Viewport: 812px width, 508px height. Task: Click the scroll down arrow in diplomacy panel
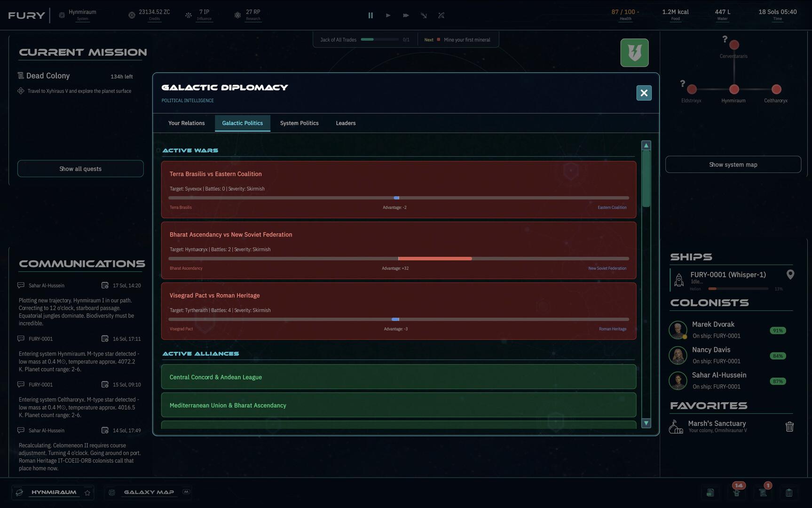(x=646, y=423)
